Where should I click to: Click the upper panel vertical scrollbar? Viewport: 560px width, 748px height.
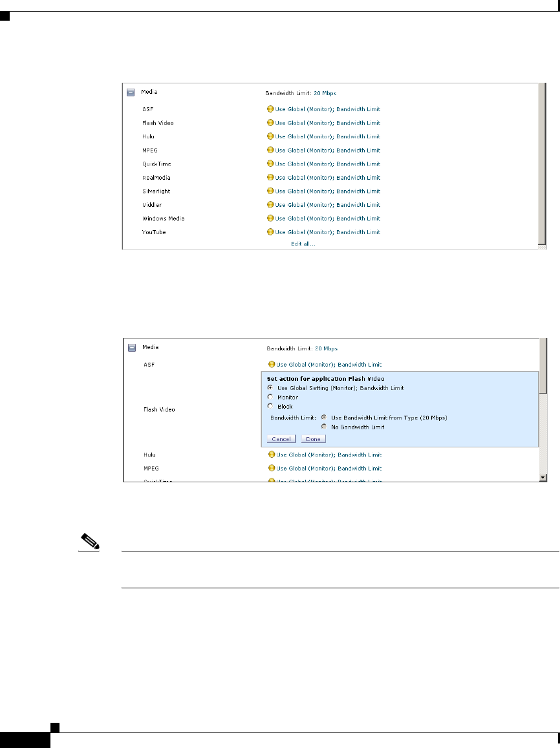pos(542,164)
